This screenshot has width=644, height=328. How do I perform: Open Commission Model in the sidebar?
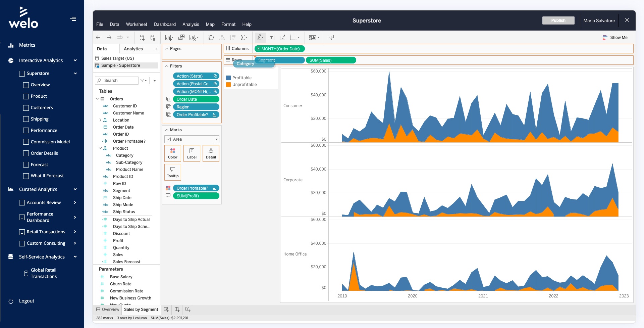pos(50,142)
